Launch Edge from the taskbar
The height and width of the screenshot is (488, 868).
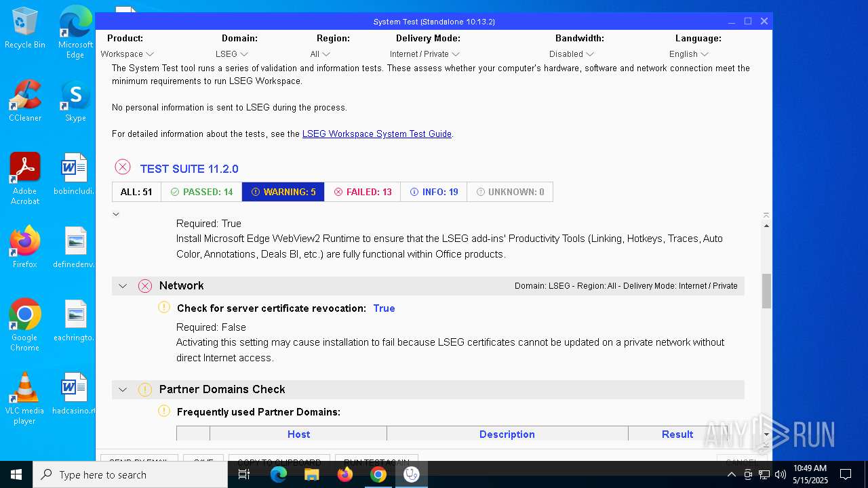pyautogui.click(x=279, y=474)
